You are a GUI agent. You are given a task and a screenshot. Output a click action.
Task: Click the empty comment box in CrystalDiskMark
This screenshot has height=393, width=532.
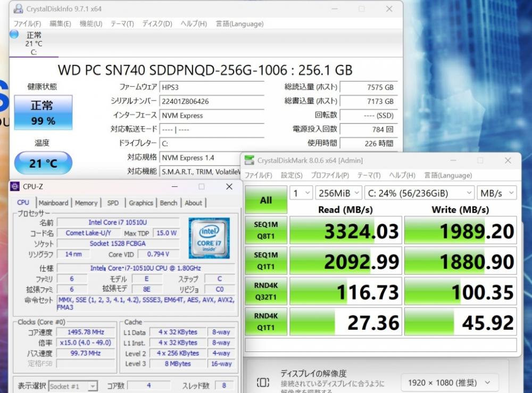(381, 345)
